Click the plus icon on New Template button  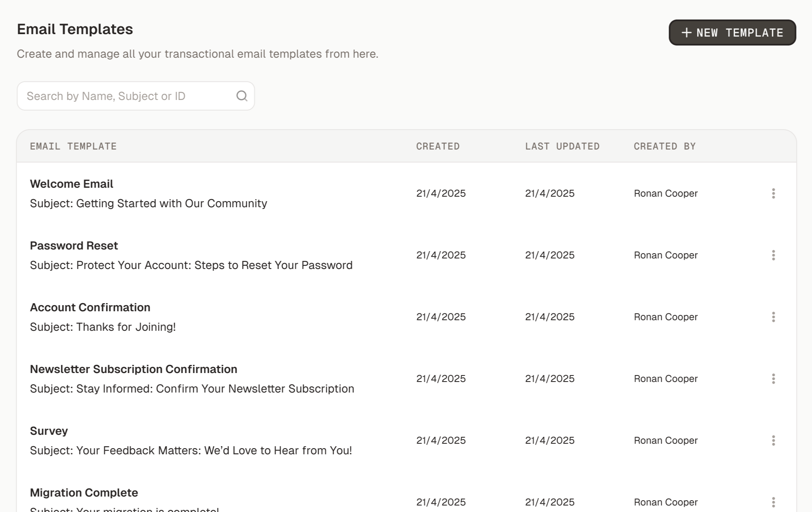pyautogui.click(x=687, y=32)
